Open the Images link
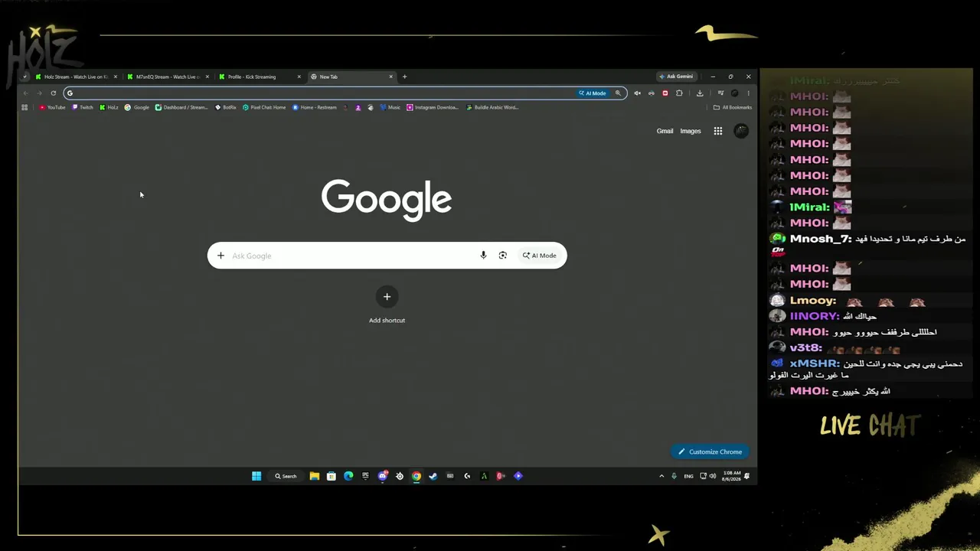Screen dimensions: 980x551 [691, 131]
